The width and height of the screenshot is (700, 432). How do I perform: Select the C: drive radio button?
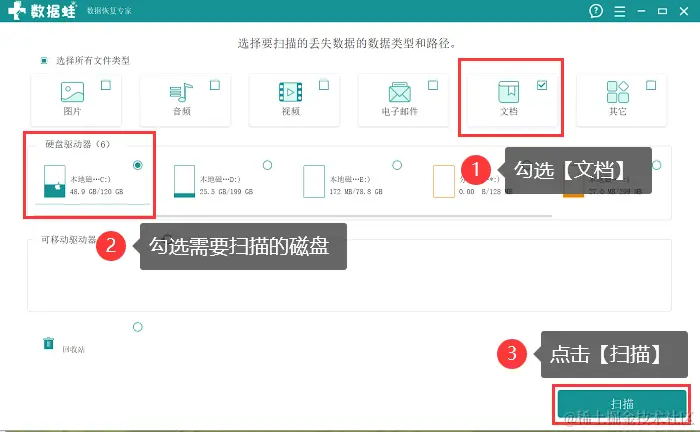138,165
